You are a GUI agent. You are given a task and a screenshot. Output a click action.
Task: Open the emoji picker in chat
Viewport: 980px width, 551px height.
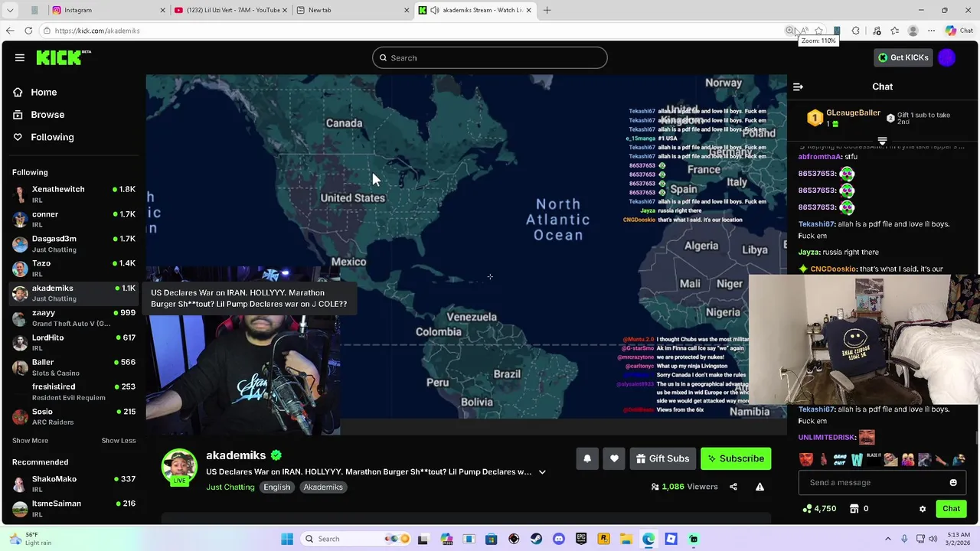pos(953,483)
